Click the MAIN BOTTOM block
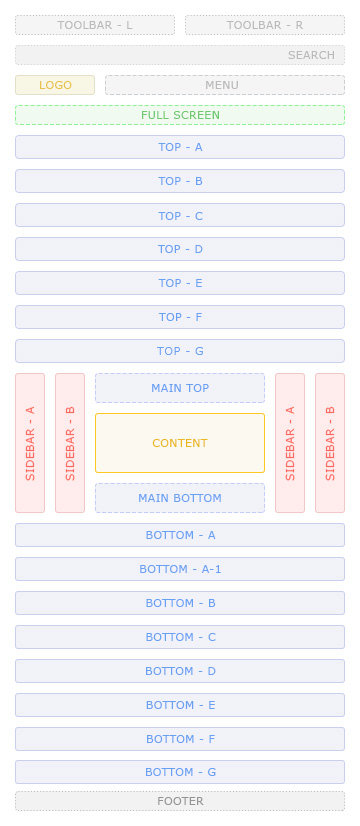Viewport: 360px width, 826px height. (180, 498)
